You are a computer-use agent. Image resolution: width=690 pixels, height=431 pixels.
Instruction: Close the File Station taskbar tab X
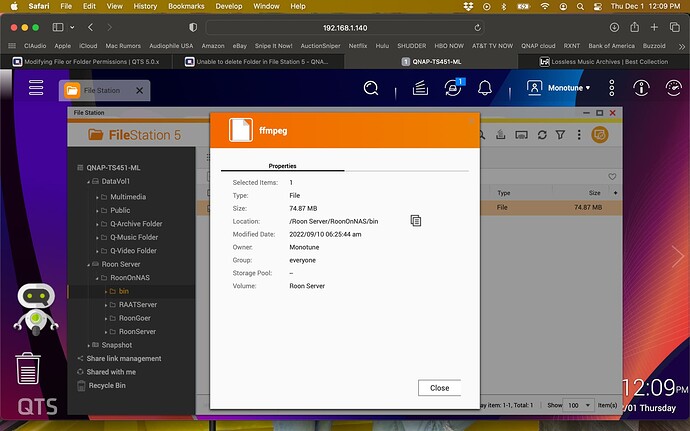click(139, 90)
